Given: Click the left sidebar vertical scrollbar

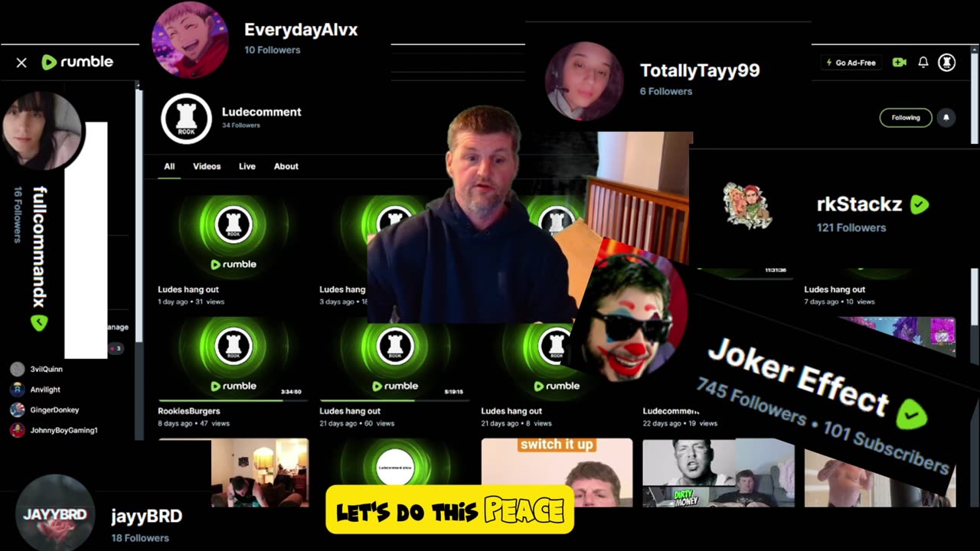Looking at the screenshot, I should [x=139, y=260].
